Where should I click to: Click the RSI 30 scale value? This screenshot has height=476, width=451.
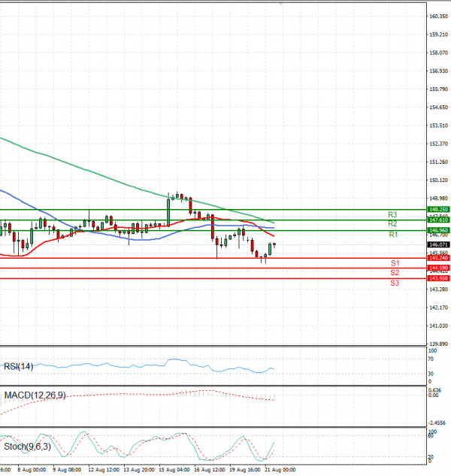click(431, 374)
